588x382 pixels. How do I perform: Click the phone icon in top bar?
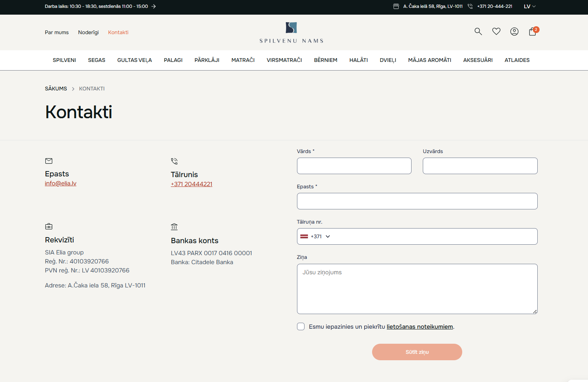pos(470,6)
